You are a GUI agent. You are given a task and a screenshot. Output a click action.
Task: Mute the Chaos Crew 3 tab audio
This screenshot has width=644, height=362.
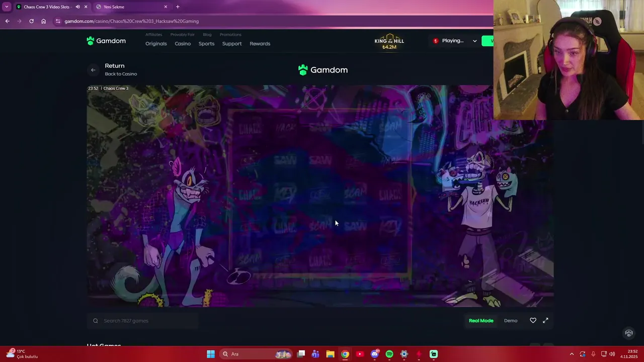(x=77, y=7)
